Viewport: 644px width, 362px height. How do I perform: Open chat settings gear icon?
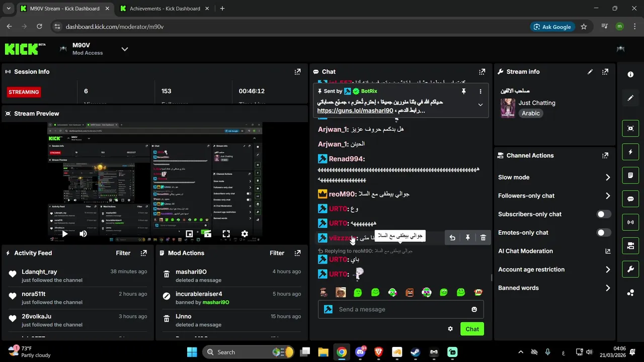click(x=450, y=329)
